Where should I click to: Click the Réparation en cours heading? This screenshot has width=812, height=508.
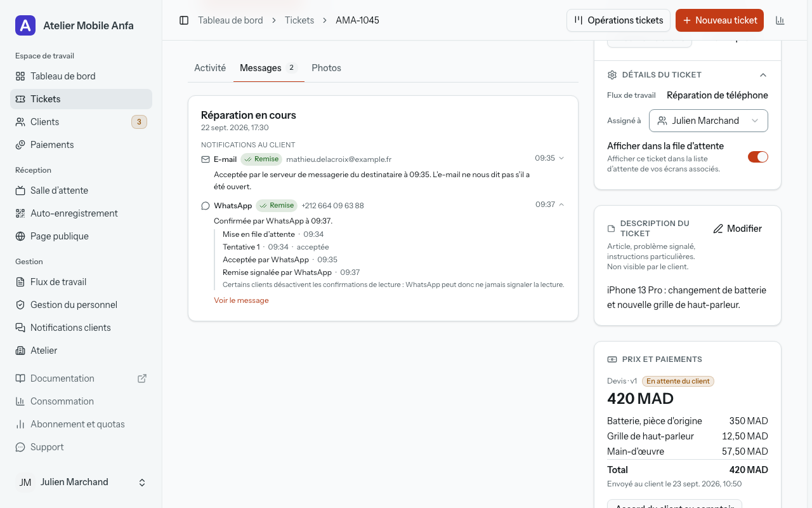tap(249, 115)
